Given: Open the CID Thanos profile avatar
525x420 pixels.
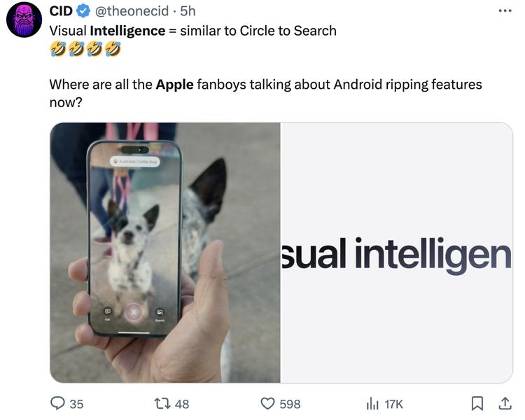Looking at the screenshot, I should 24,19.
